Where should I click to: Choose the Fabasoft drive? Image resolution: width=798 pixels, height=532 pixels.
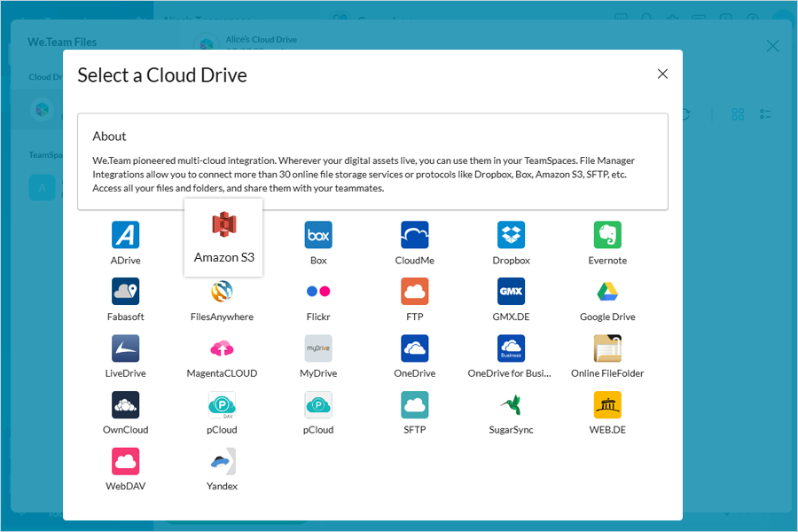(125, 291)
